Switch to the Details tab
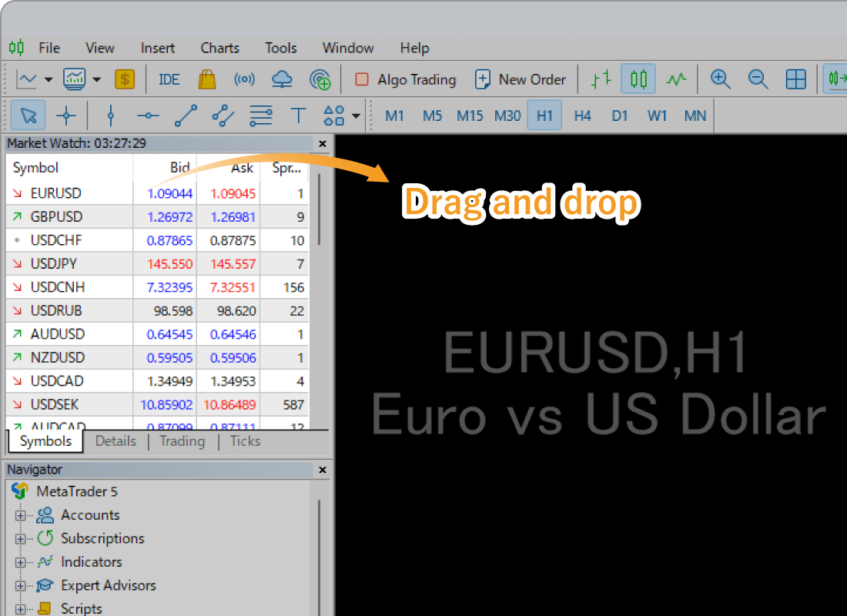The height and width of the screenshot is (616, 847). pos(115,441)
